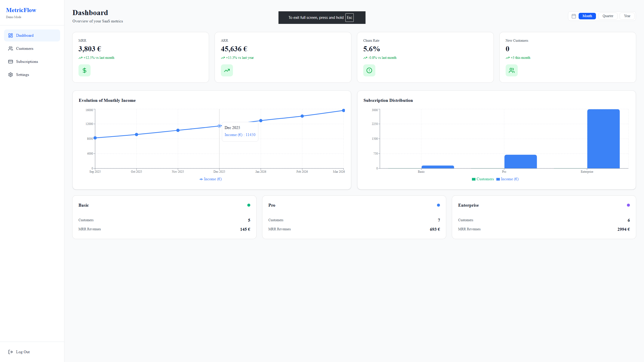Switch to Year view
Image resolution: width=644 pixels, height=362 pixels.
pos(627,16)
